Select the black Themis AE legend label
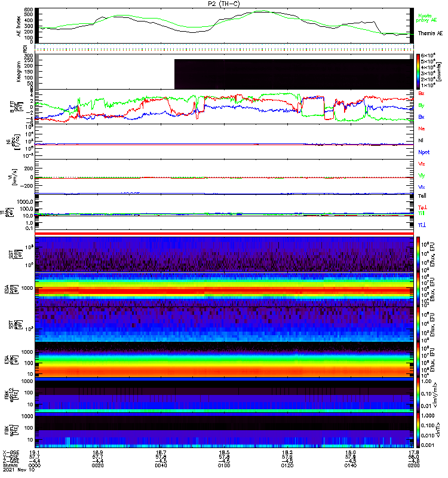448x478 pixels. 430,33
